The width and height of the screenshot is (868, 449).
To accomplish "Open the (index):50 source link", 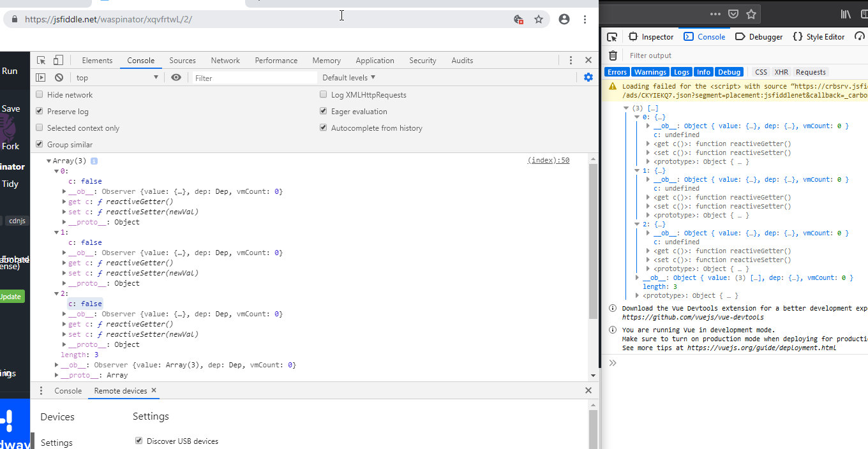I will 548,160.
